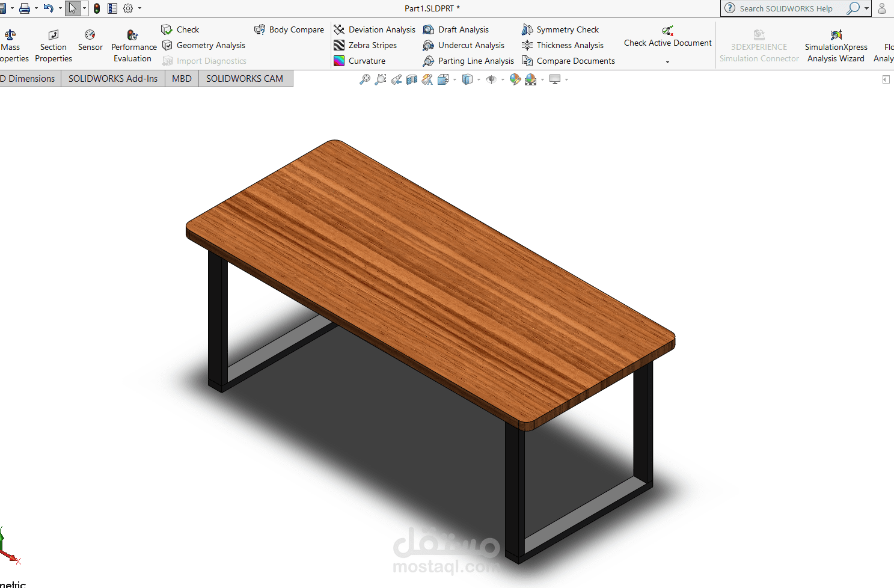894x588 pixels.
Task: Click the View Orientation cube icon
Action: [x=444, y=79]
